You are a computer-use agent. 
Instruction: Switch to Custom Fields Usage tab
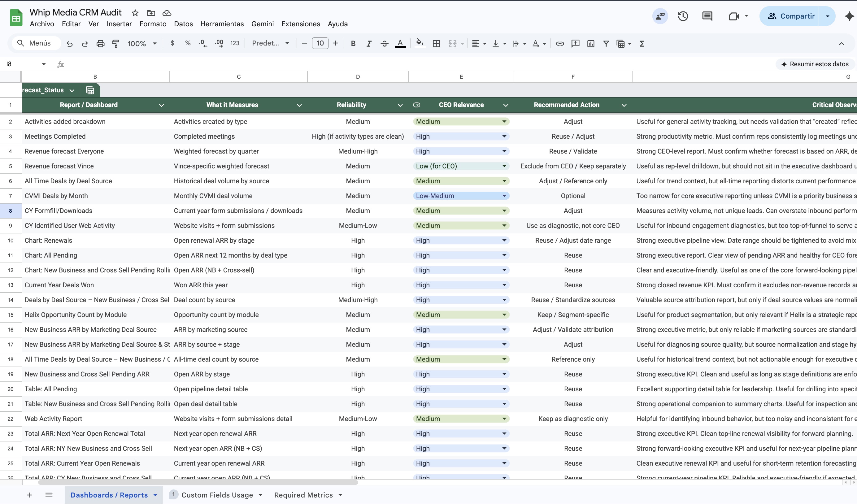[x=217, y=495]
